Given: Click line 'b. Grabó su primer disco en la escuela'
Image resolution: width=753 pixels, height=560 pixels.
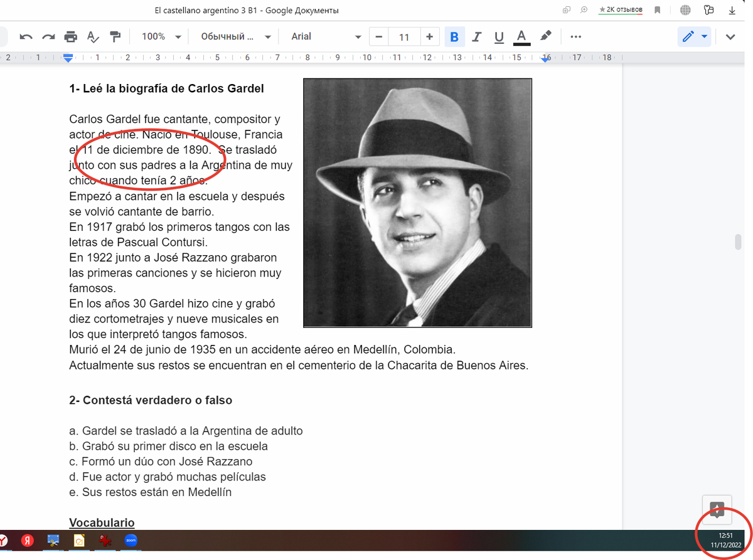Looking at the screenshot, I should (168, 446).
